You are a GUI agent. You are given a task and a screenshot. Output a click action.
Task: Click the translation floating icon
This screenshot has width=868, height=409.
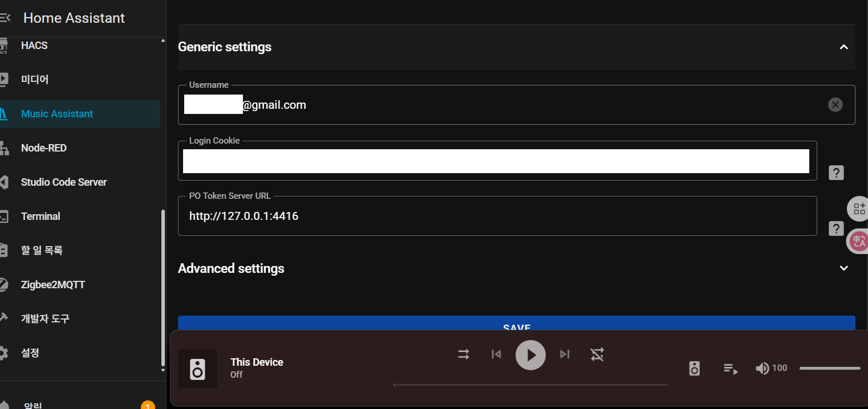tap(858, 240)
